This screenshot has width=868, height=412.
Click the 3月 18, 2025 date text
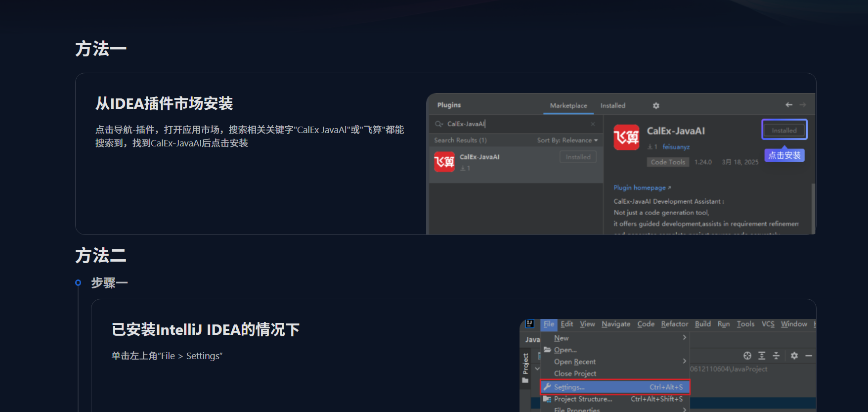click(x=740, y=162)
